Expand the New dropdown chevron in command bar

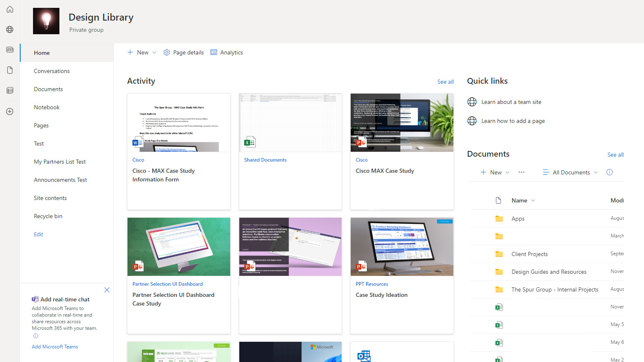click(154, 52)
